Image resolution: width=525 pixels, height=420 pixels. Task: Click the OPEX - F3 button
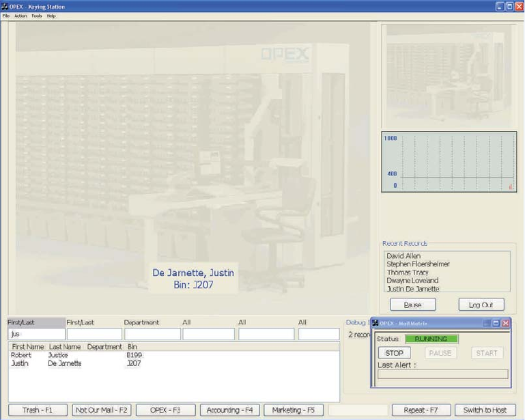165,410
